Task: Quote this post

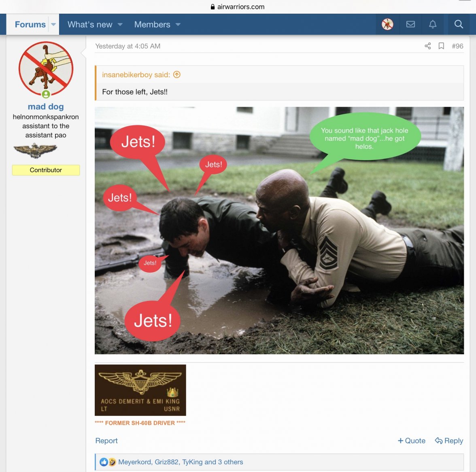Action: 412,441
